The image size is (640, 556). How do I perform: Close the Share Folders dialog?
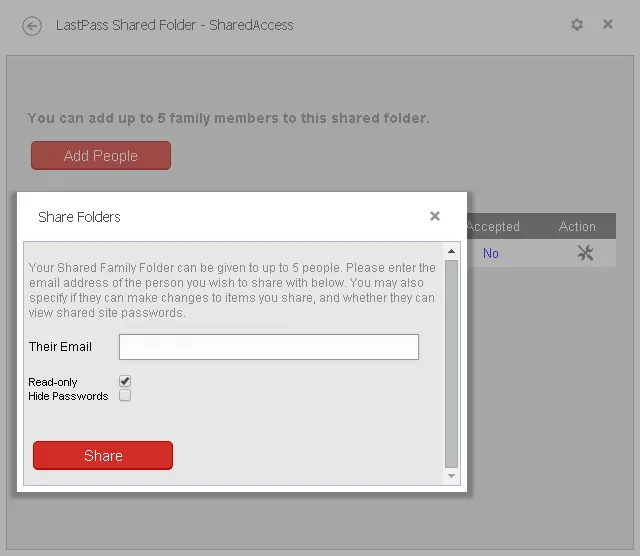435,216
